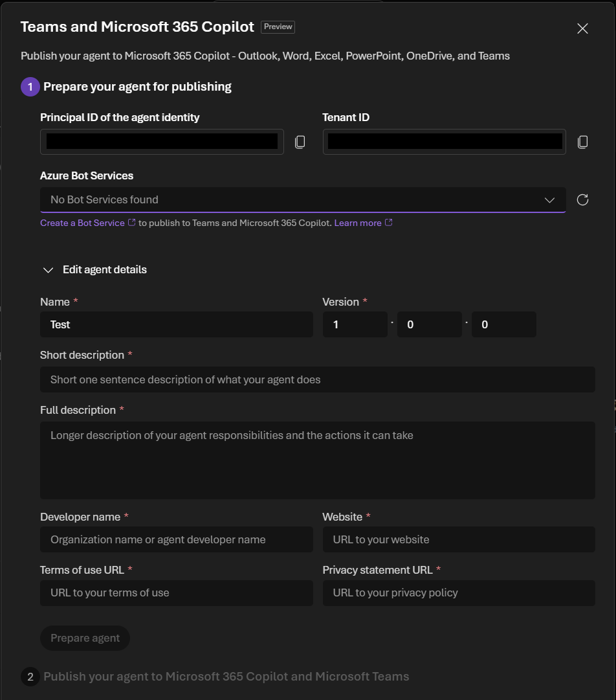This screenshot has width=616, height=700.
Task: Click the Prepare agent button
Action: click(x=85, y=638)
